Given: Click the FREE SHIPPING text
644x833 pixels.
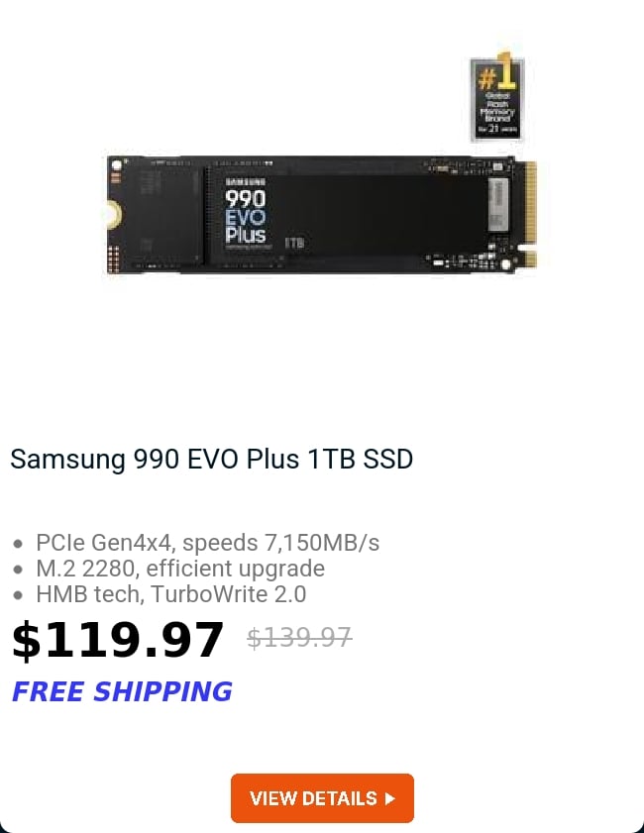Looking at the screenshot, I should [x=122, y=691].
